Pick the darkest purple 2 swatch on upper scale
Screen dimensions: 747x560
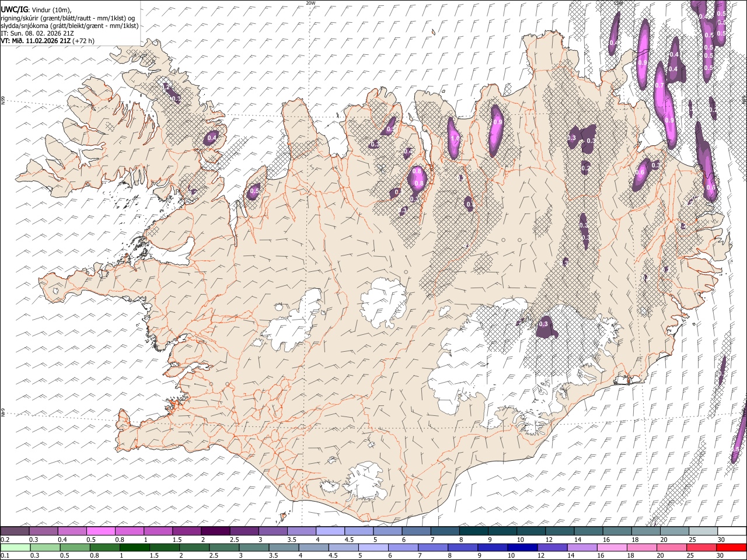(215, 531)
